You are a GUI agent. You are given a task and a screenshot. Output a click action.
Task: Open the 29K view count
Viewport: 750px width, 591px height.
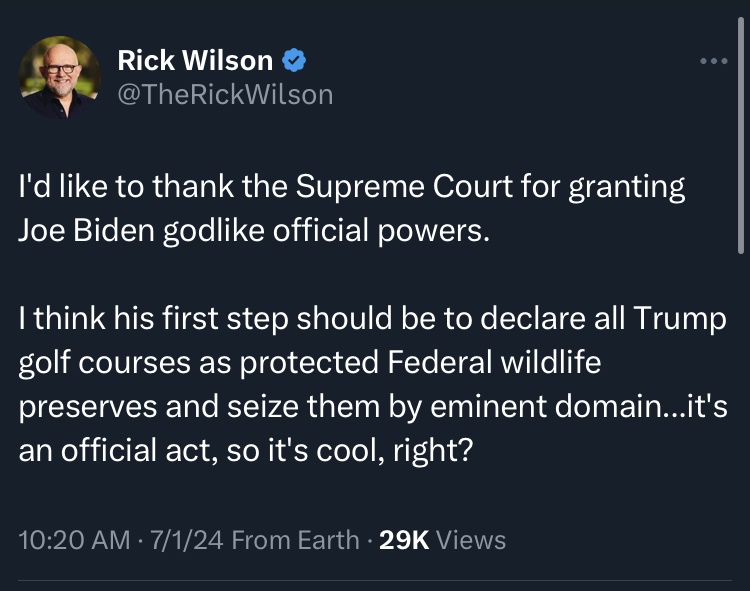(x=405, y=540)
